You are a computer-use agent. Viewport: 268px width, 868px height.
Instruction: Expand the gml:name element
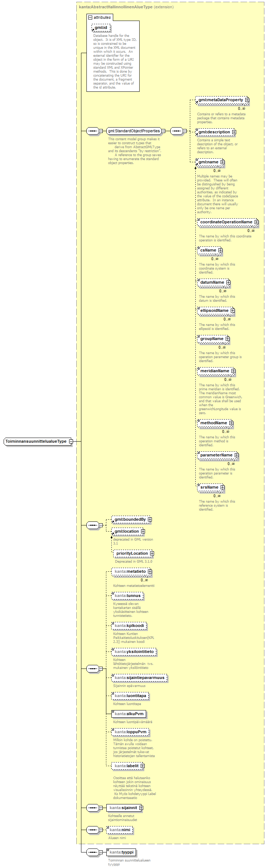click(x=222, y=162)
